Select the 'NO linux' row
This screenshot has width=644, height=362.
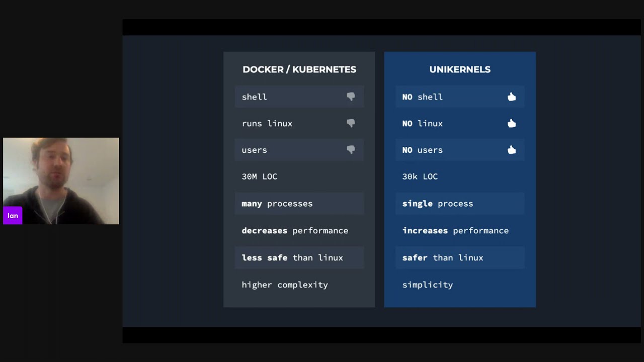[x=460, y=123]
